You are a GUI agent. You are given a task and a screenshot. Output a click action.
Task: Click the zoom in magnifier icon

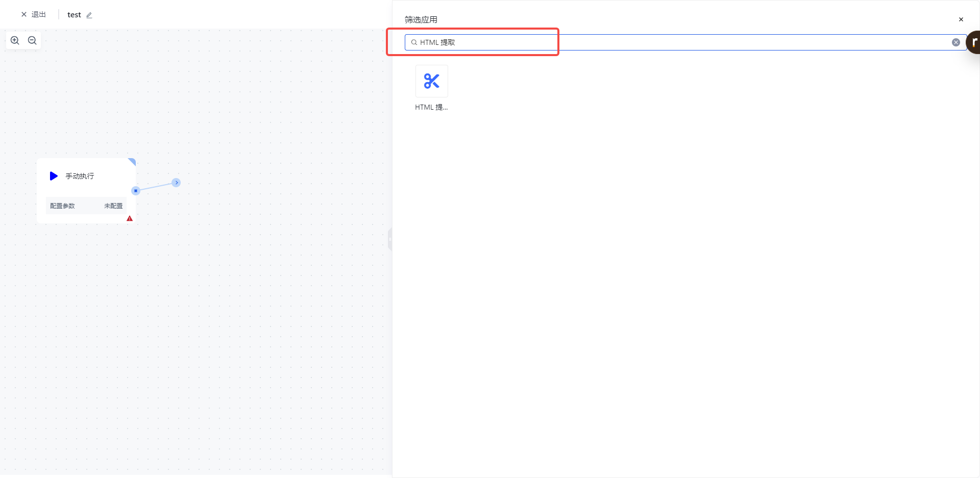[15, 41]
